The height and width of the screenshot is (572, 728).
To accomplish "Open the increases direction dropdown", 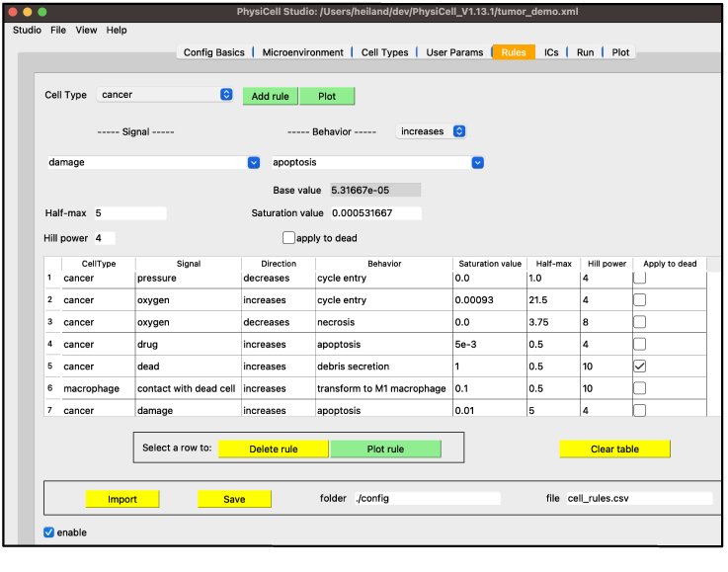I will [431, 131].
